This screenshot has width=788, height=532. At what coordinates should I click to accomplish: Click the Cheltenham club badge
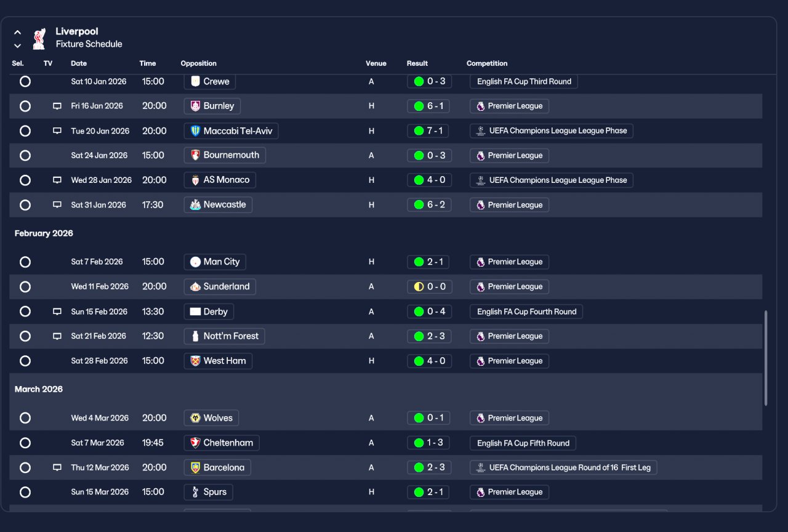(195, 443)
